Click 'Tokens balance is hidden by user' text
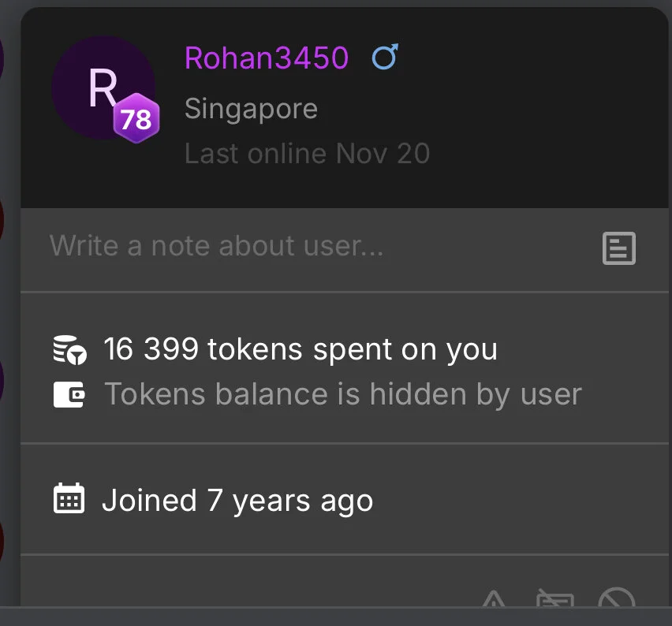The width and height of the screenshot is (672, 626). pyautogui.click(x=342, y=394)
